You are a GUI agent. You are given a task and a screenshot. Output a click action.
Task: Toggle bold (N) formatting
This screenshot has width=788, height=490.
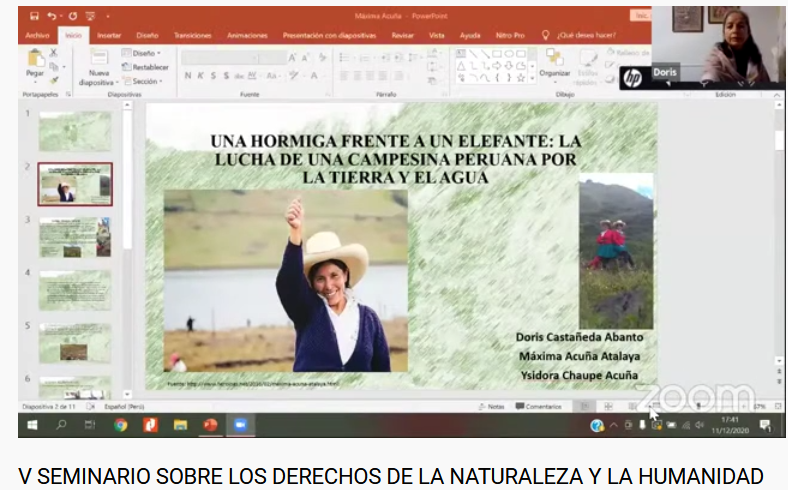pos(187,75)
